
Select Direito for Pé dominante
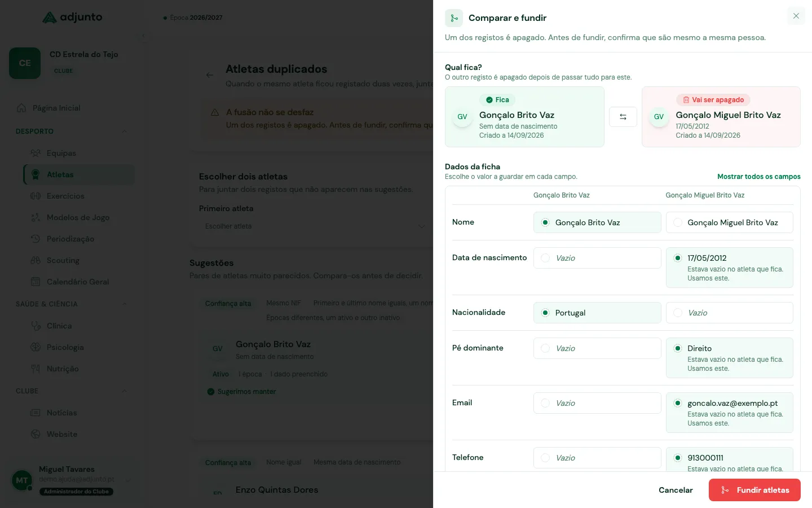tap(730, 358)
